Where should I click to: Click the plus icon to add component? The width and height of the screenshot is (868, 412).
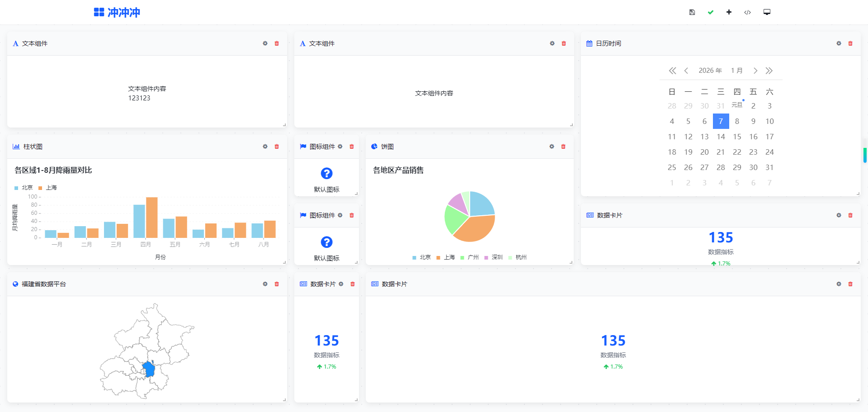pos(729,12)
